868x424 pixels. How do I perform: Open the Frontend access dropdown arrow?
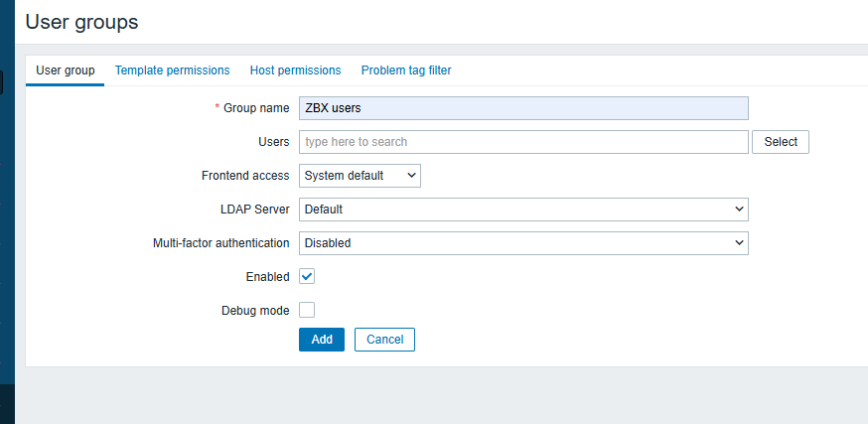point(411,176)
